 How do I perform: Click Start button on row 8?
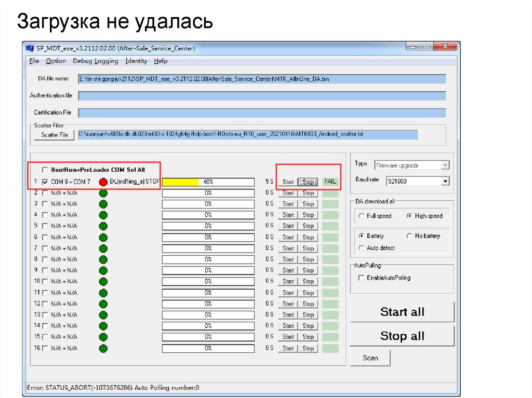click(x=288, y=259)
